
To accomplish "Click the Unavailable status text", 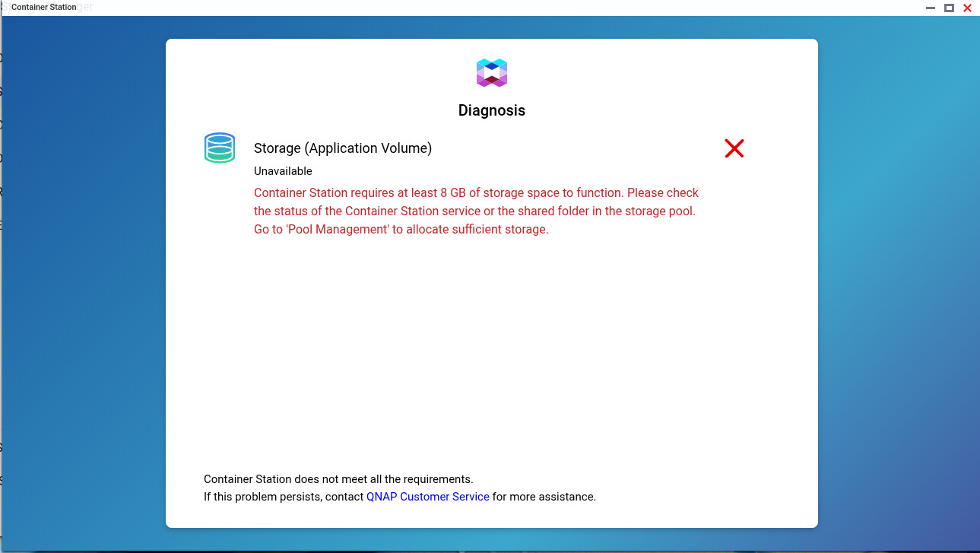I will pyautogui.click(x=283, y=171).
